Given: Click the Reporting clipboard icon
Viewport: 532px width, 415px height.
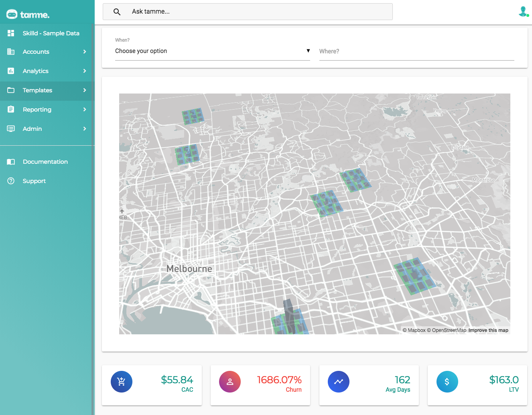Looking at the screenshot, I should pyautogui.click(x=11, y=109).
